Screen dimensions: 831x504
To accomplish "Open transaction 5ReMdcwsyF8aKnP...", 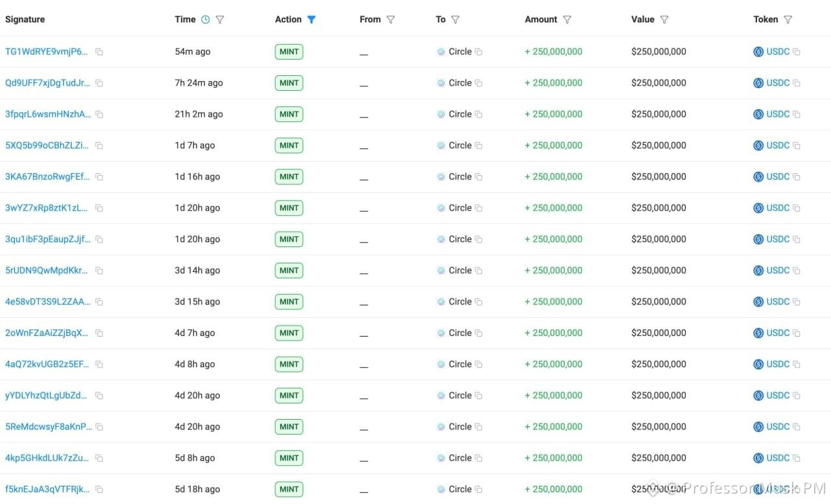I will click(x=49, y=426).
